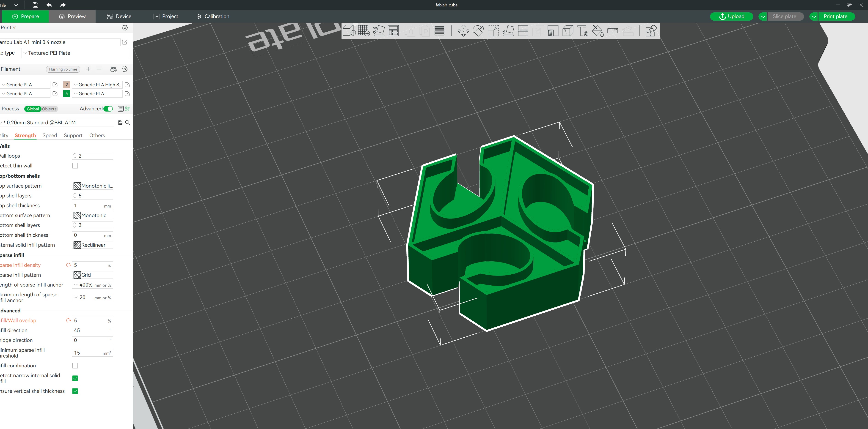Search process settings with magnifier icon
Screen dimensions: 868x429
pos(128,123)
